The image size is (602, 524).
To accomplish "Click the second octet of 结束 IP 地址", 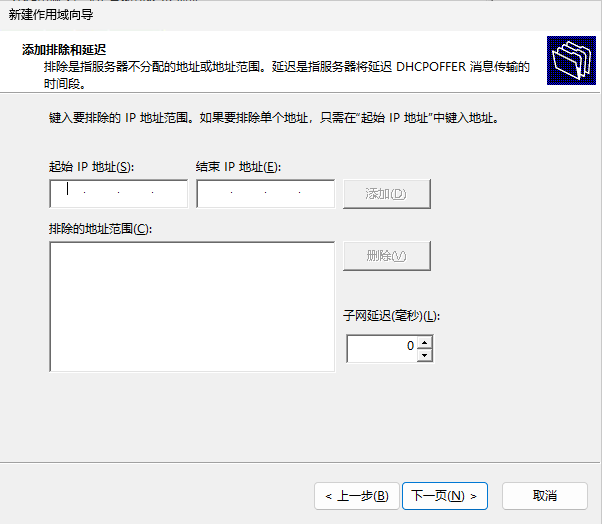I will coord(249,194).
